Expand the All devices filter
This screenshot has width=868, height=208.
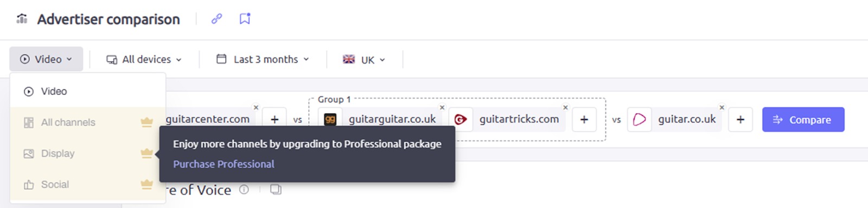(144, 59)
